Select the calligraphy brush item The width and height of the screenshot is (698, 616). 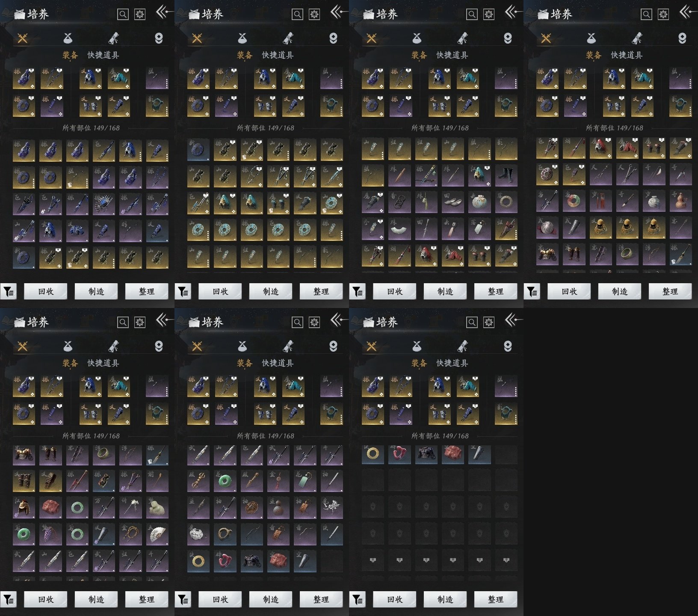point(627,202)
